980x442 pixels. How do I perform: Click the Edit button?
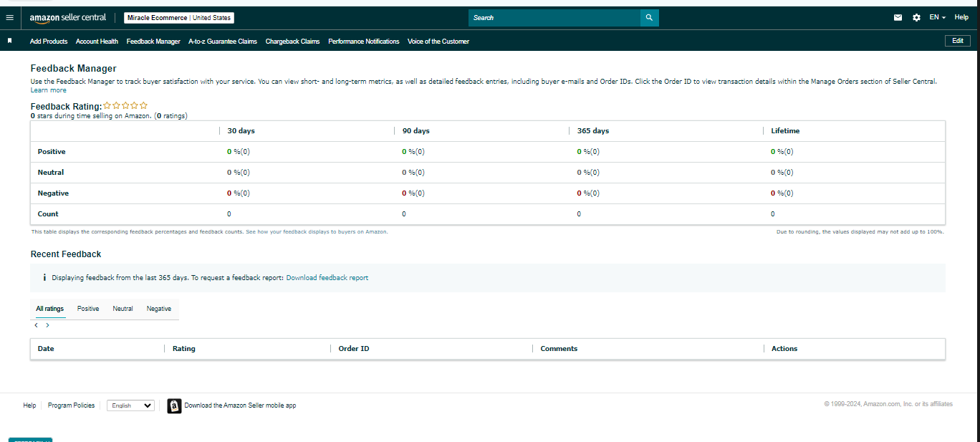(x=958, y=41)
